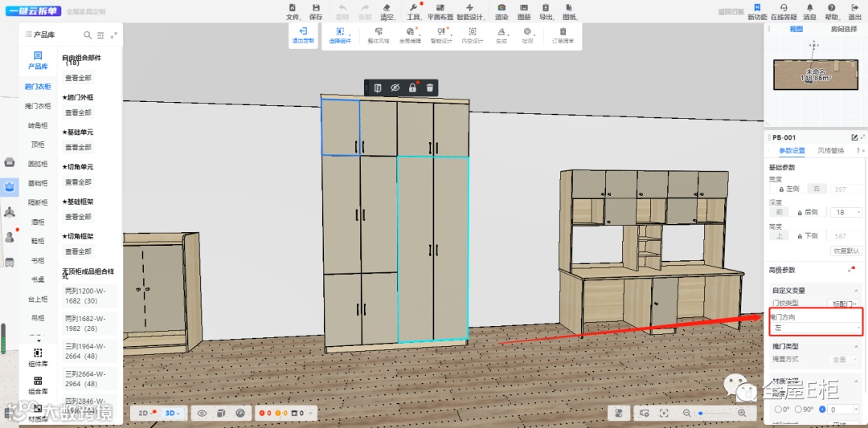The height and width of the screenshot is (428, 868).
Task: Toggle depth side to 前
Action: [778, 212]
